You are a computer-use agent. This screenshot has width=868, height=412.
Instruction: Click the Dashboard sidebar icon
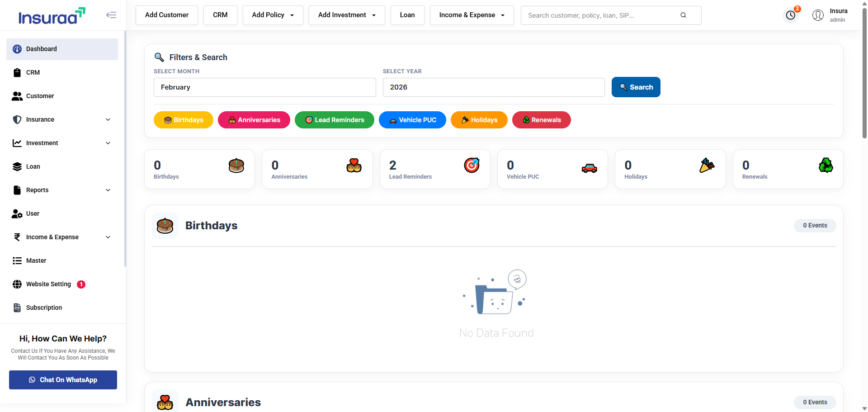tap(17, 49)
